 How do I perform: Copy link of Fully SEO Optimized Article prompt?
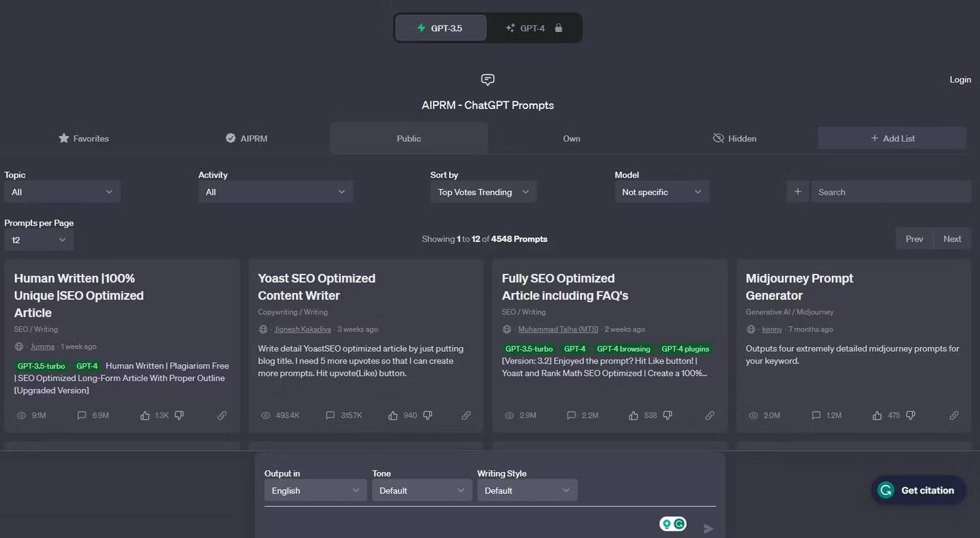click(x=710, y=416)
